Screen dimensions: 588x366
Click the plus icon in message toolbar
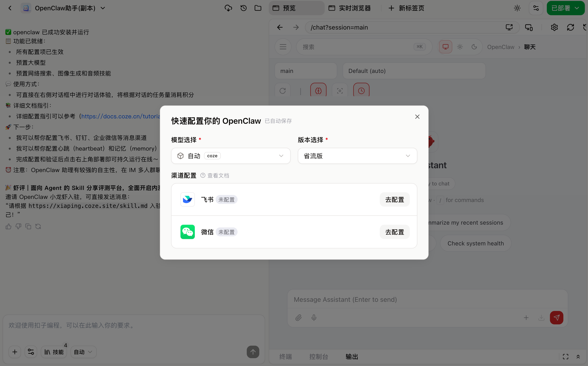pyautogui.click(x=526, y=318)
